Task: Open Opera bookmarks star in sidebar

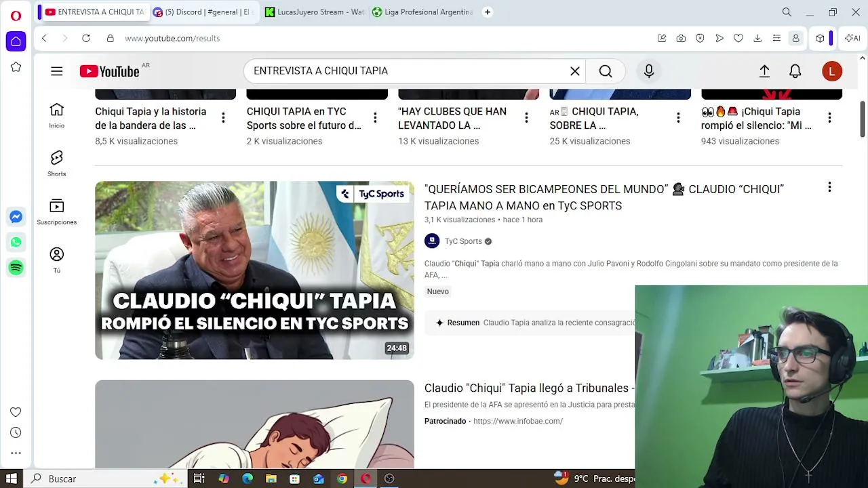Action: 16,67
